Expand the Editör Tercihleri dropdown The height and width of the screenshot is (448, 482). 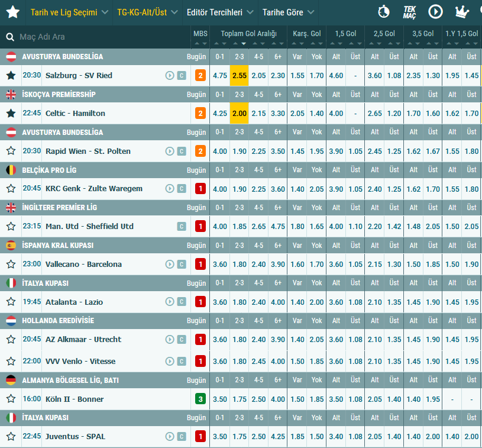coord(220,12)
